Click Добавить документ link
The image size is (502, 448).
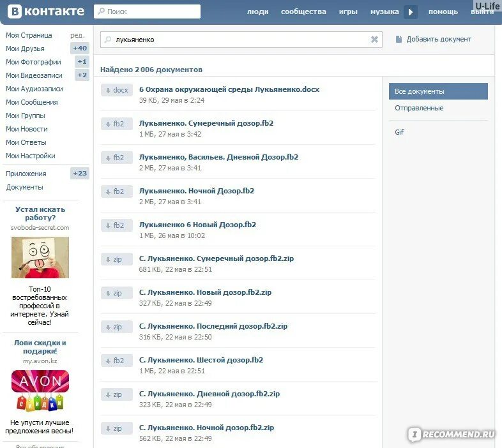pos(439,39)
